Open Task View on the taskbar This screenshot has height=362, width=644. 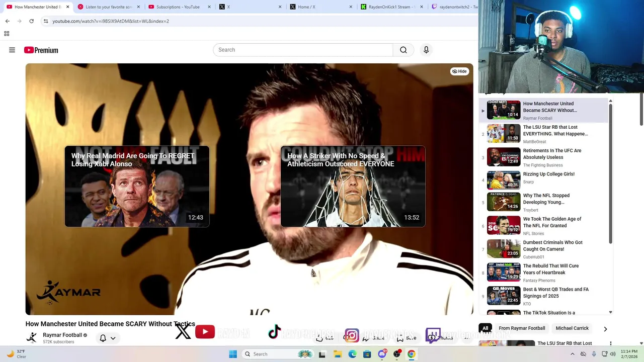coord(322,354)
